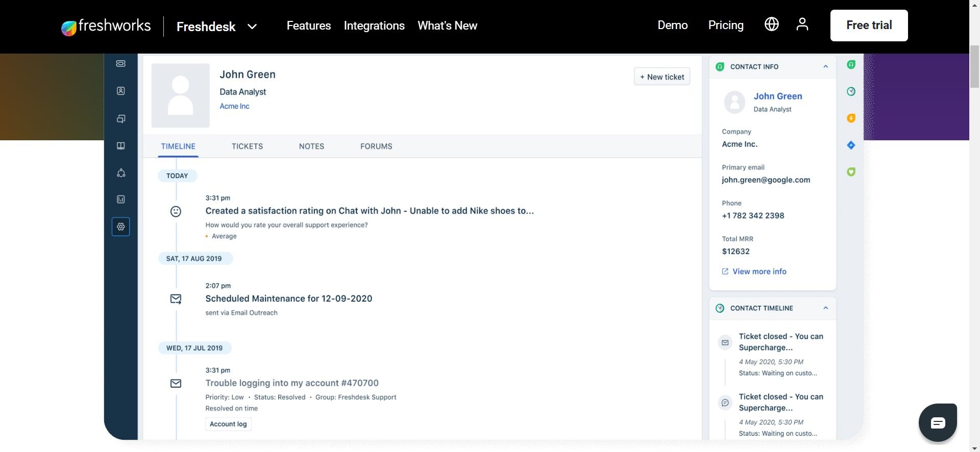The width and height of the screenshot is (980, 452).
Task: Switch to the Notes tab
Action: click(311, 146)
